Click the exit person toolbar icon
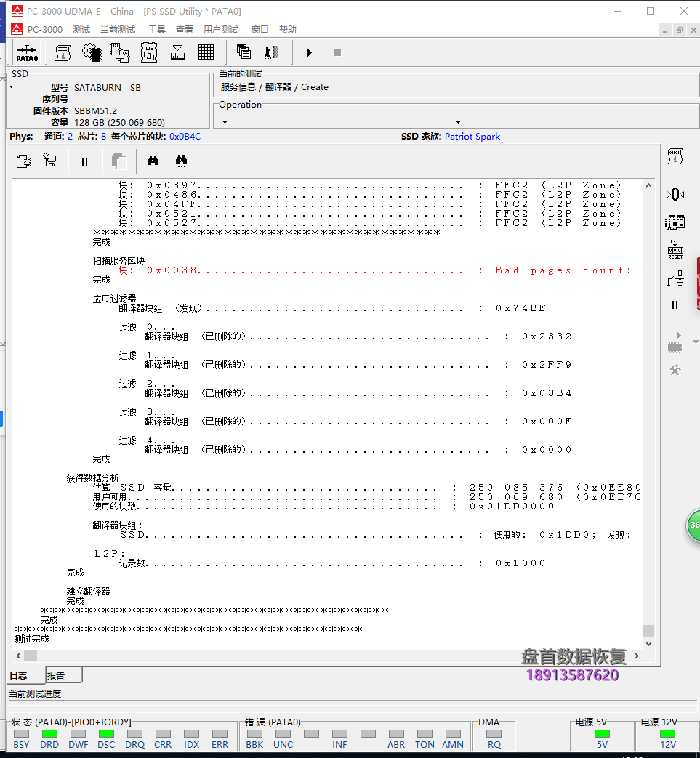Viewport: 700px width, 758px height. 271,52
